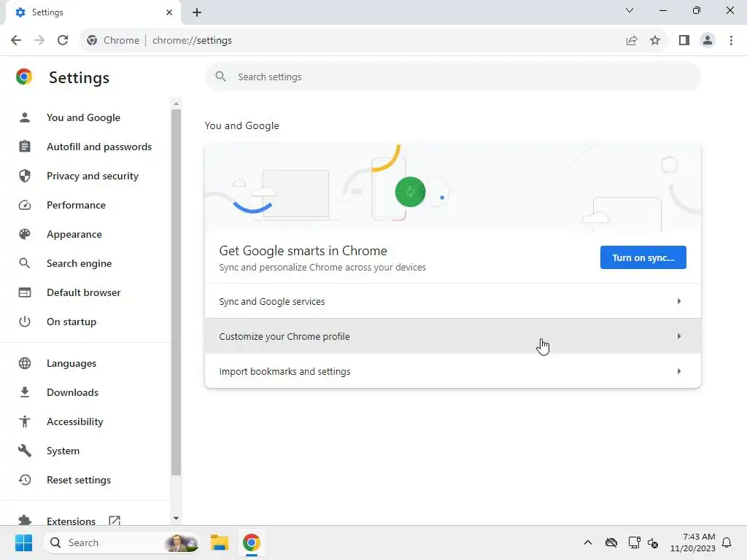
Task: Open the taskbar clock and date
Action: click(x=693, y=542)
